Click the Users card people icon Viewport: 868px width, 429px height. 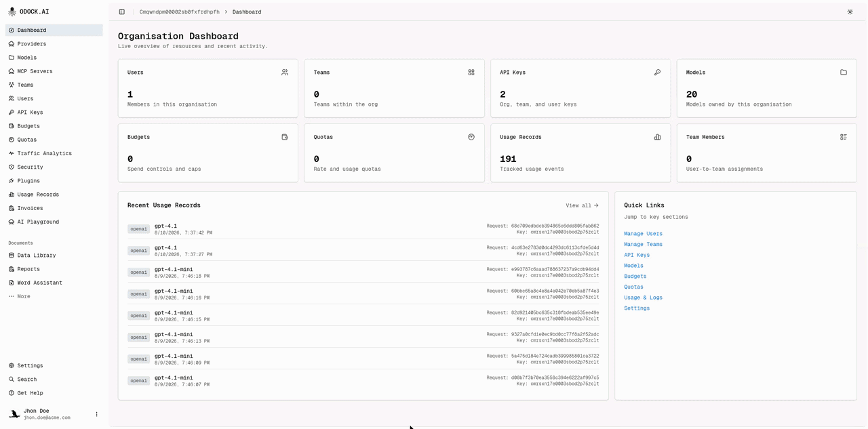coord(285,72)
